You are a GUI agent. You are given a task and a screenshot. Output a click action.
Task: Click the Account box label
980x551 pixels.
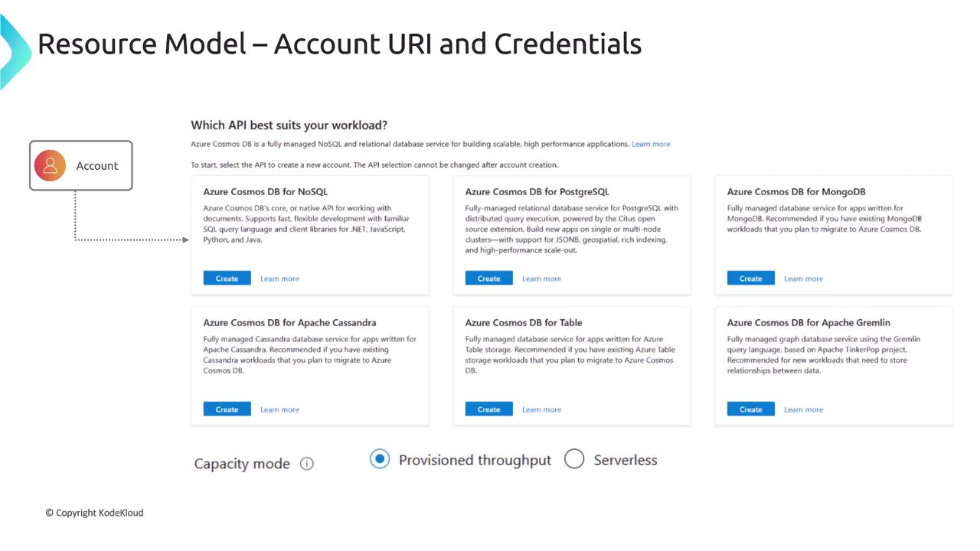97,166
